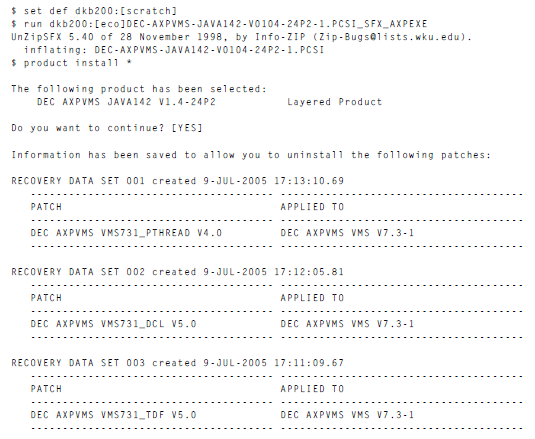Click the PATCH column header under set 001
This screenshot has height=439, width=535.
click(46, 207)
